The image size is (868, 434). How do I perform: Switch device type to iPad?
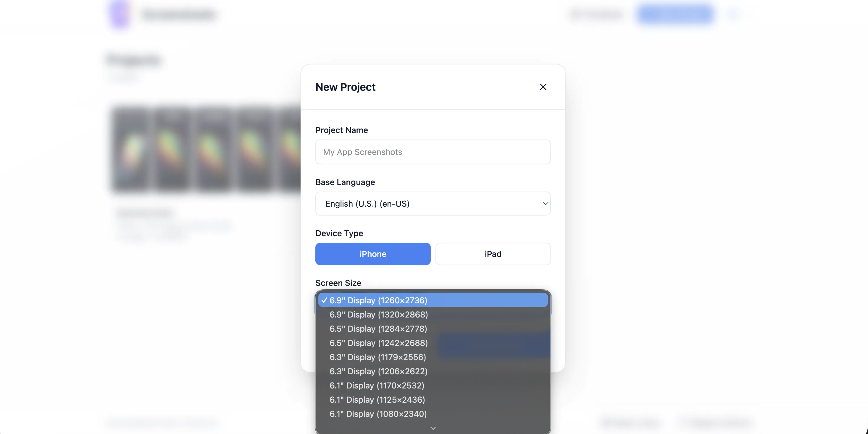pyautogui.click(x=492, y=254)
